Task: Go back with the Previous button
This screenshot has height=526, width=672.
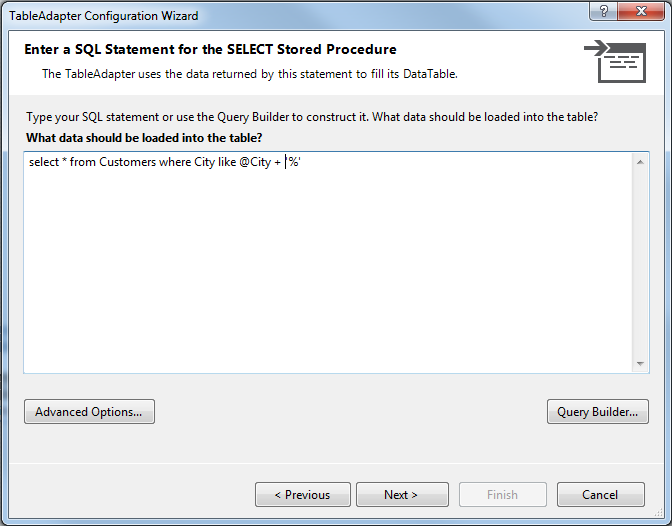Action: (x=303, y=495)
